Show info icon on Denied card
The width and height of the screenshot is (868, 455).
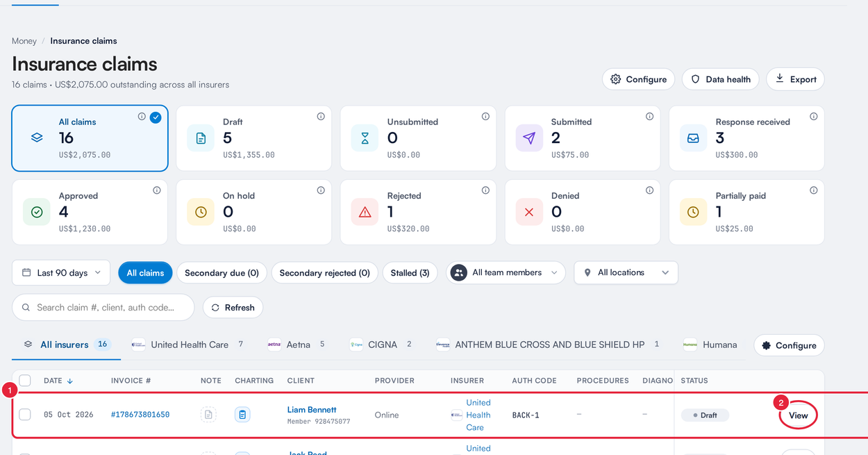click(649, 190)
